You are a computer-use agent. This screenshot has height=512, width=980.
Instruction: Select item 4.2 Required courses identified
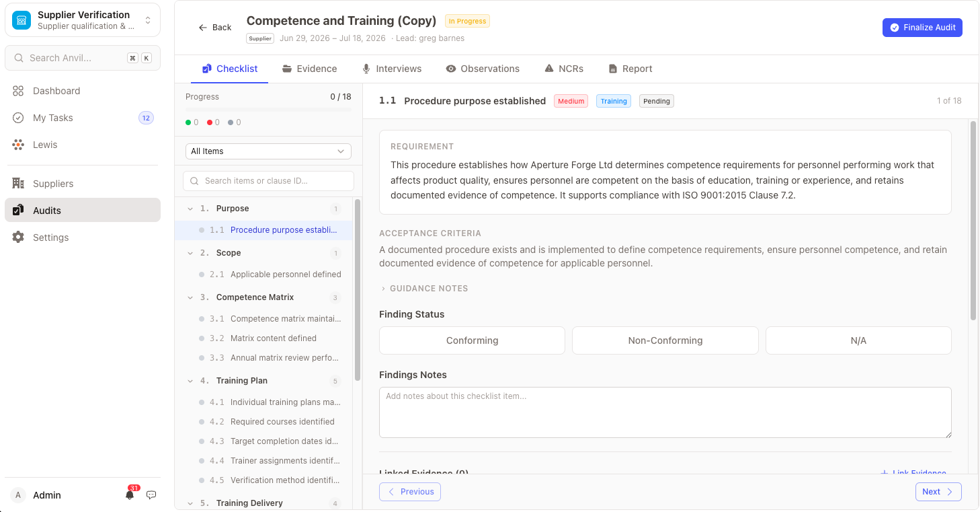(x=263, y=422)
